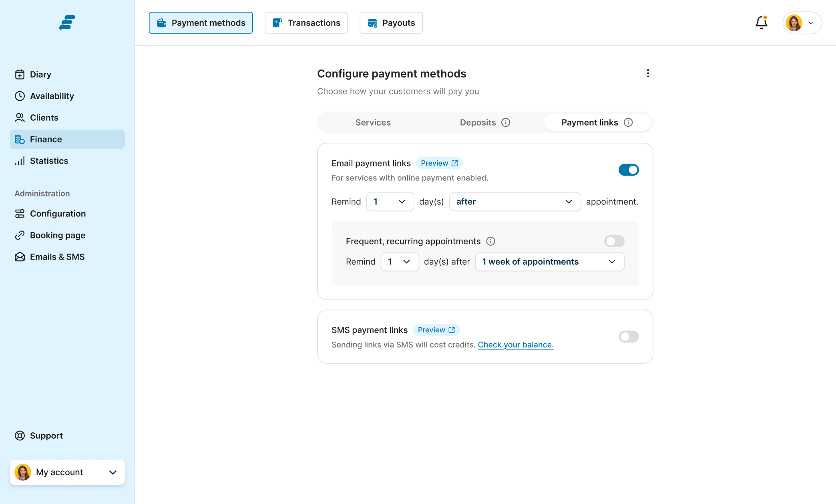Enable Frequent, recurring appointments toggle
The height and width of the screenshot is (504, 836).
pos(614,241)
